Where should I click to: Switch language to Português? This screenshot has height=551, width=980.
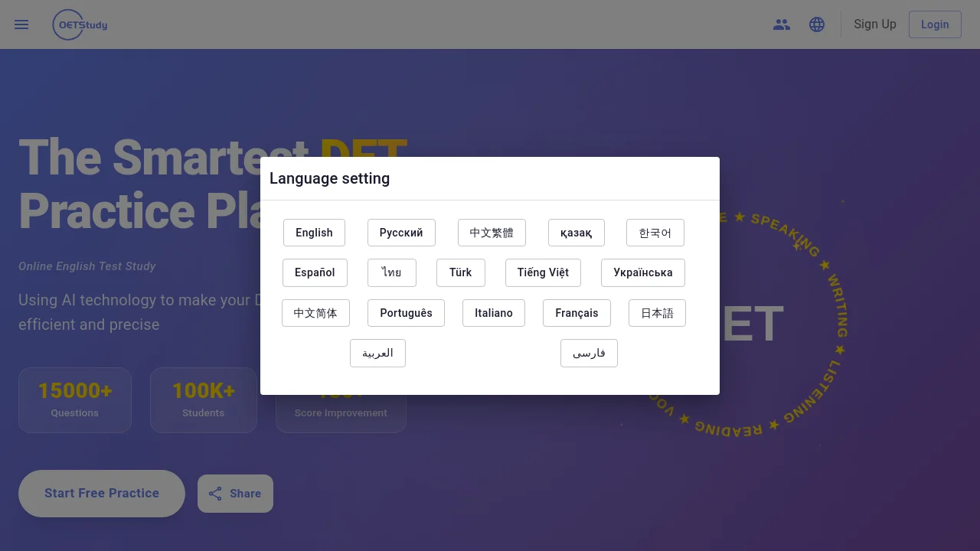point(406,313)
